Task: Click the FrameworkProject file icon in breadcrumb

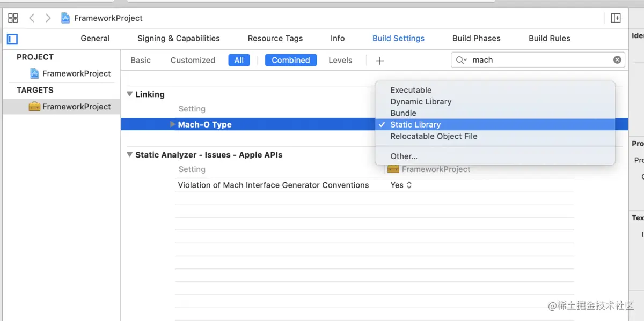Action: (x=65, y=18)
